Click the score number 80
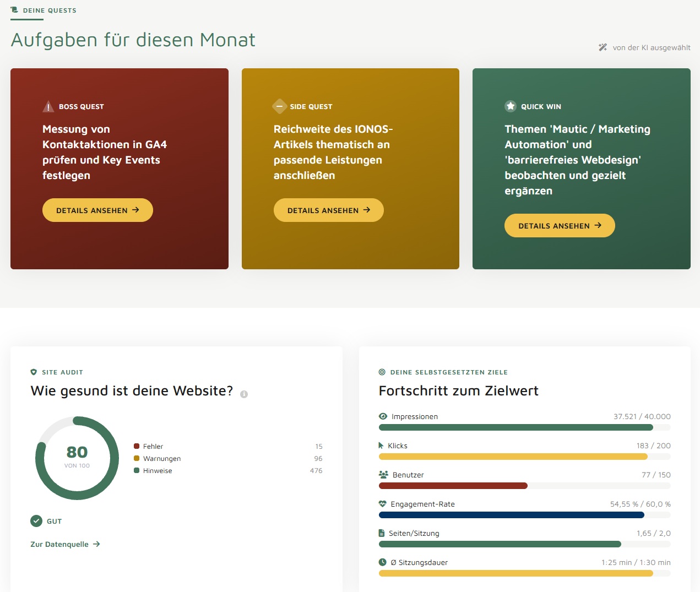 77,452
